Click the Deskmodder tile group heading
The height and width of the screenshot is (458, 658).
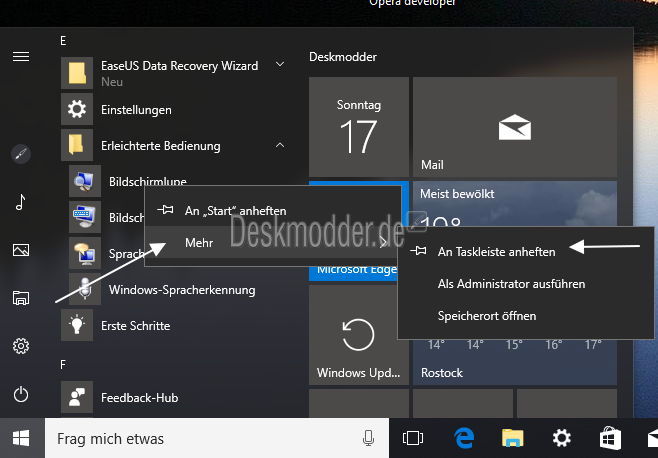343,57
